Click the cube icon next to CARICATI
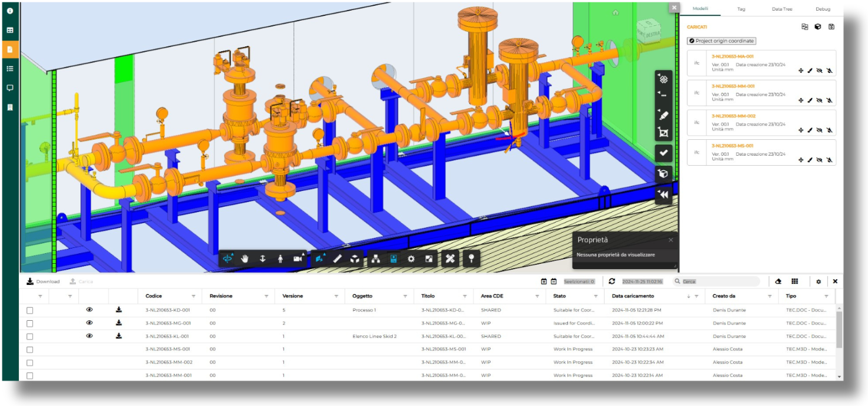 pos(817,27)
